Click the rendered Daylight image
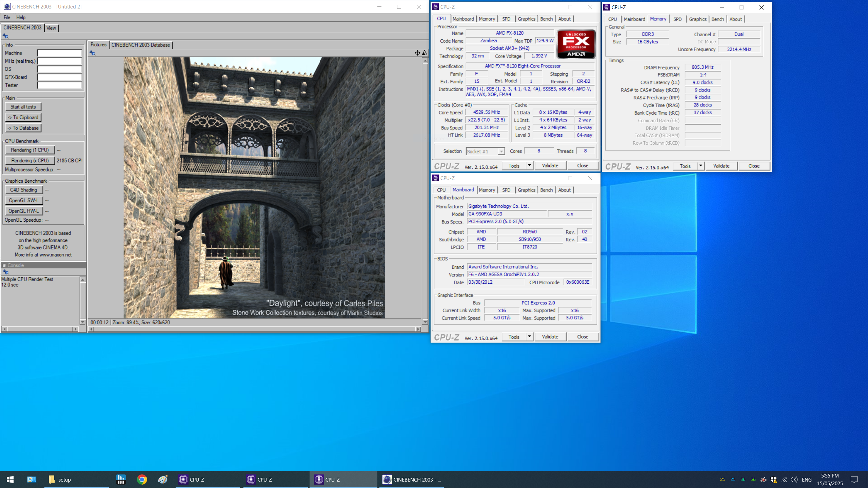This screenshot has width=868, height=488. (254, 188)
